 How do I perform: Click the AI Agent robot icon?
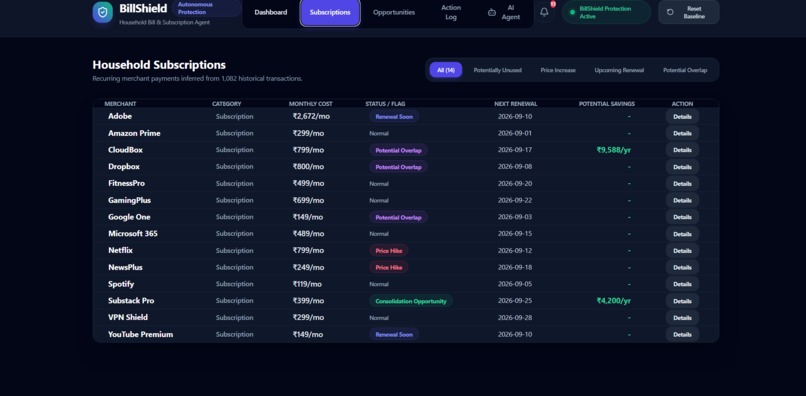(492, 12)
